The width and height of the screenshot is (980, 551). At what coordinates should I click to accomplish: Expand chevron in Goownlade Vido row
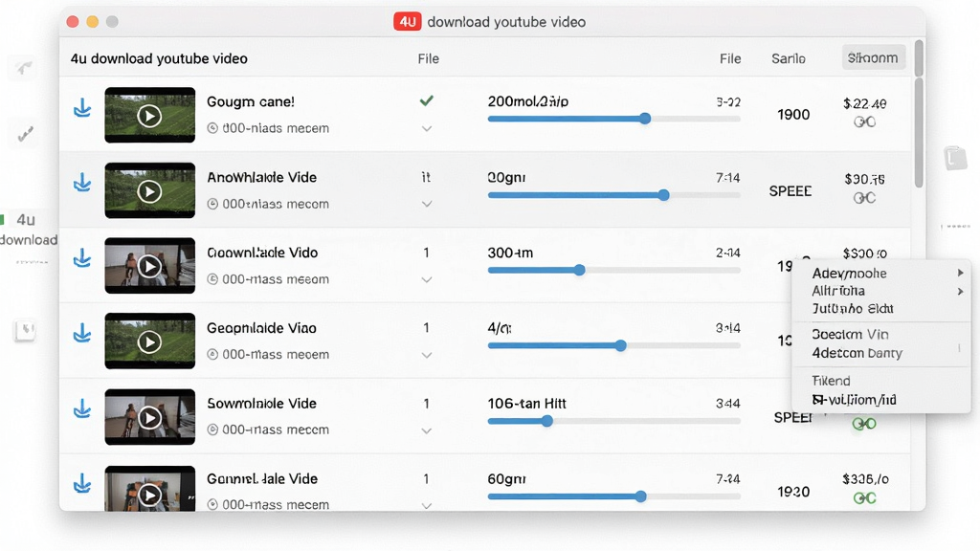[427, 280]
